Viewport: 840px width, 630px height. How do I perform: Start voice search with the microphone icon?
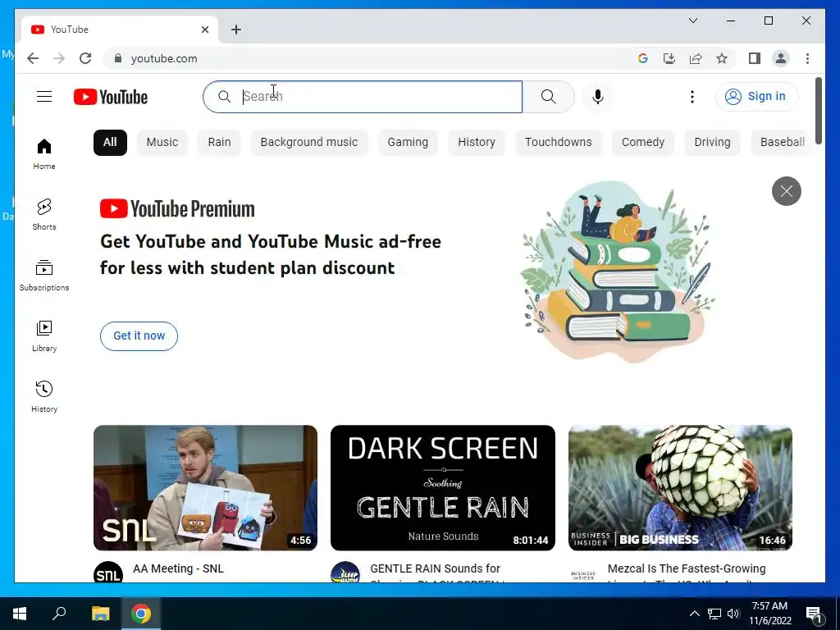[598, 97]
